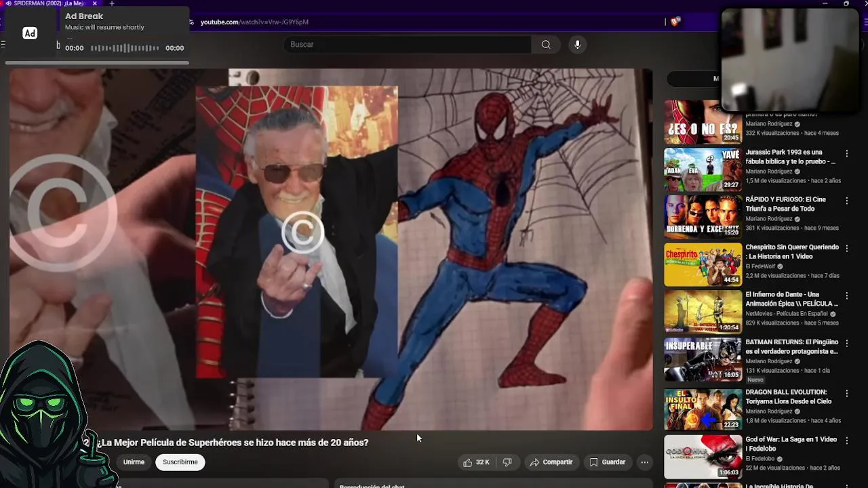Close the SPIDERMAN (2002) browser tab
Screen dimensions: 868x488
(95, 3)
